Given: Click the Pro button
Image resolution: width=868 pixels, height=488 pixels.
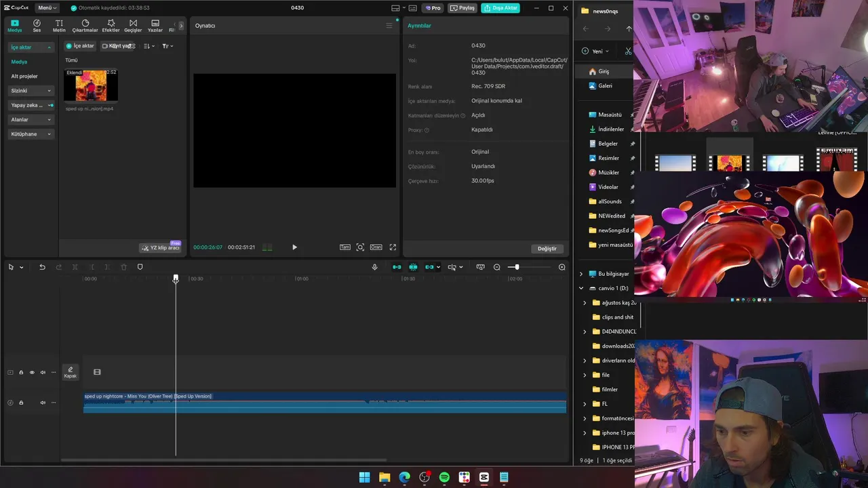Looking at the screenshot, I should (433, 8).
